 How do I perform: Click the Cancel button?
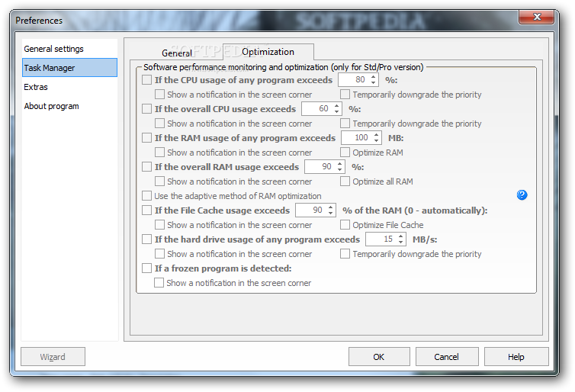447,357
